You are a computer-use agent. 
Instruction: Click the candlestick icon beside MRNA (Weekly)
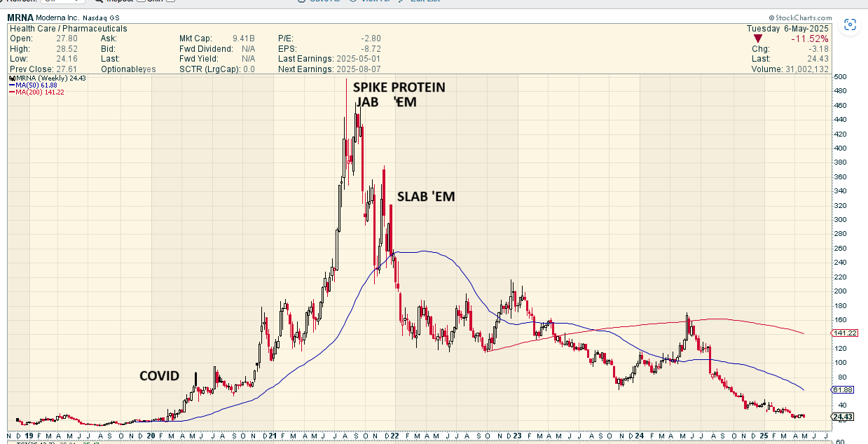pos(13,78)
